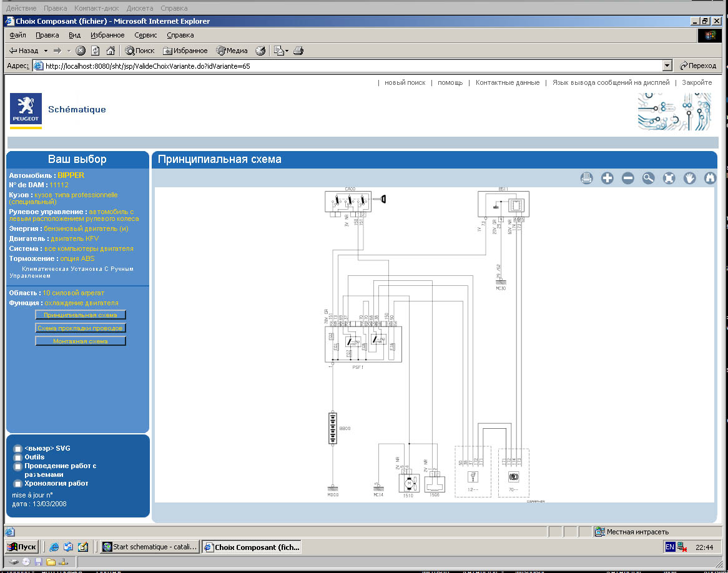Open the mail toolbar button dropdown
Viewport: 728px width, 573px height.
[x=287, y=51]
